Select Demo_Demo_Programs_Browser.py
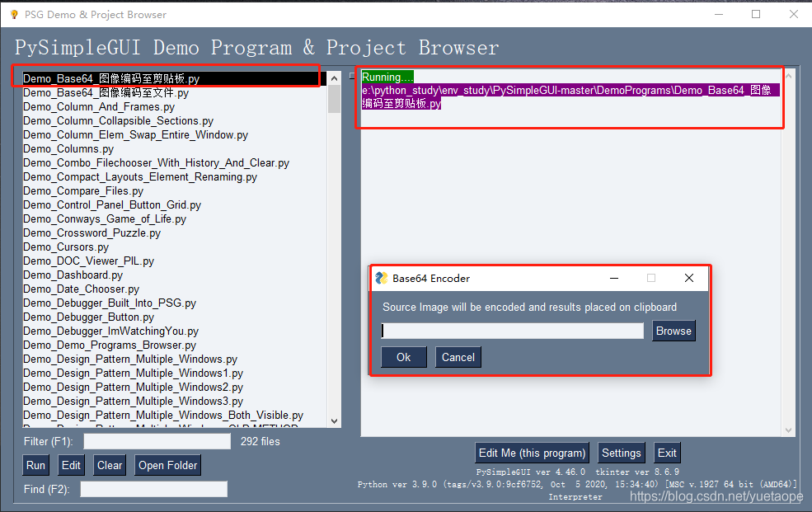 [175, 345]
